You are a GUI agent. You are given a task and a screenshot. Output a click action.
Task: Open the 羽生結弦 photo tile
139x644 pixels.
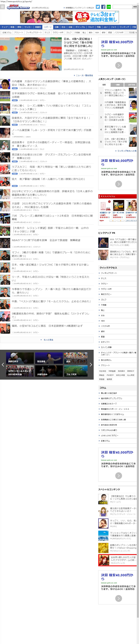49,358
